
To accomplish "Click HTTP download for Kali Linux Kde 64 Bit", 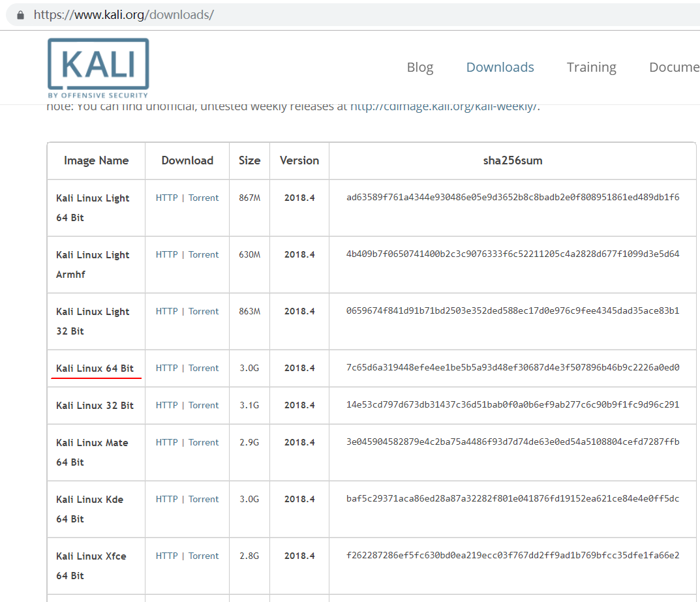I will 166,499.
